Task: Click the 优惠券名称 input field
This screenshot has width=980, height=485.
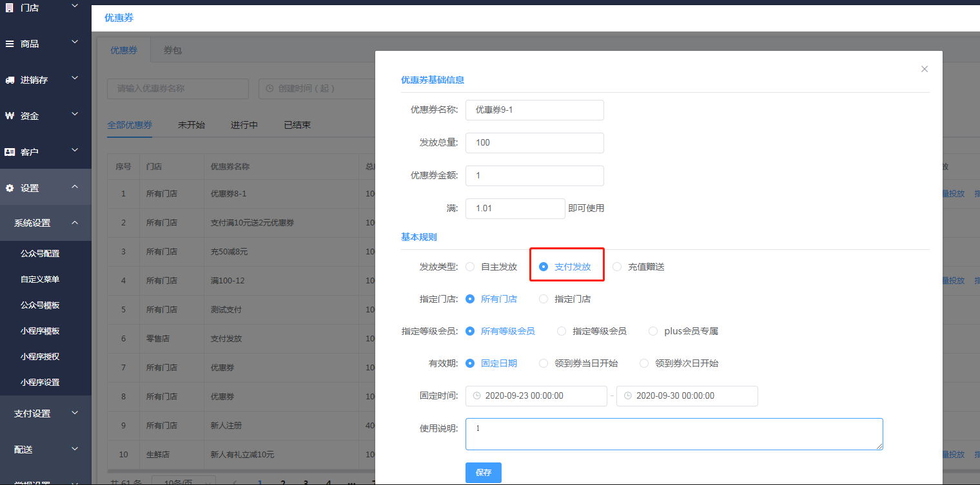Action: [x=534, y=110]
